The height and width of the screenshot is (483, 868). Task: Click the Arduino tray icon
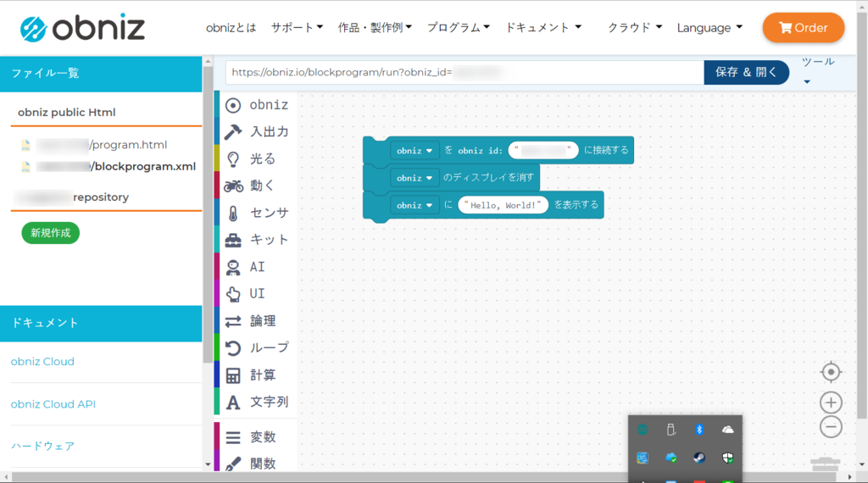click(x=643, y=430)
